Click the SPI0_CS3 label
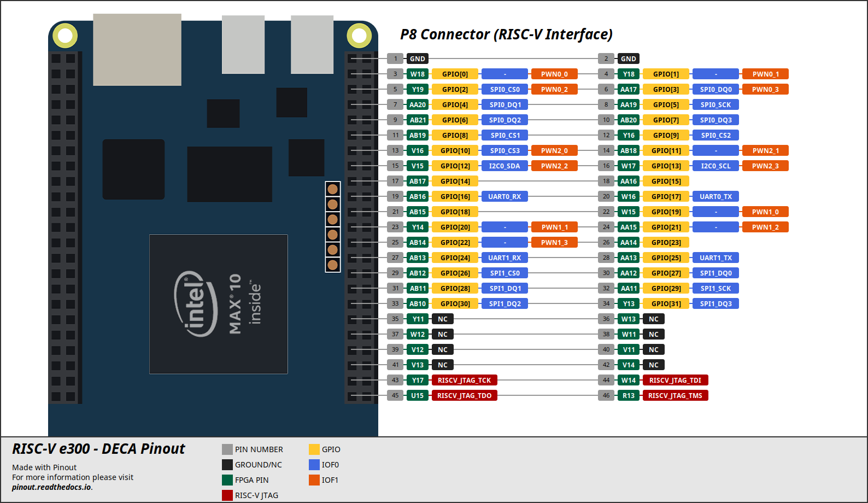The width and height of the screenshot is (868, 503). coord(505,150)
